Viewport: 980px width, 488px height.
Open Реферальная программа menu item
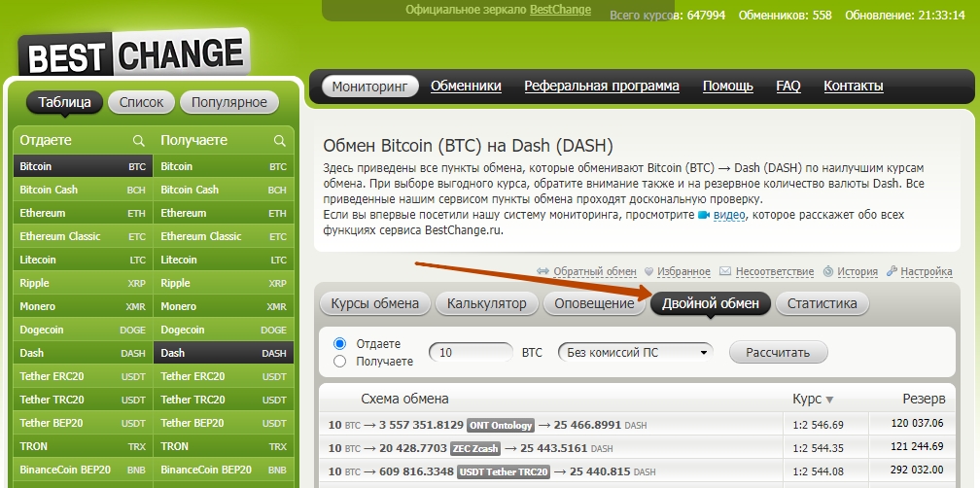point(601,87)
